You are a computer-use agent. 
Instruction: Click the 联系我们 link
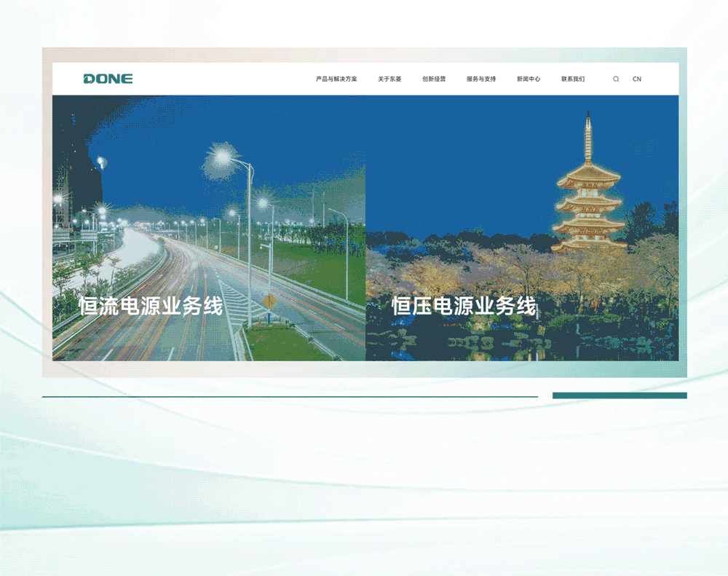(x=573, y=79)
